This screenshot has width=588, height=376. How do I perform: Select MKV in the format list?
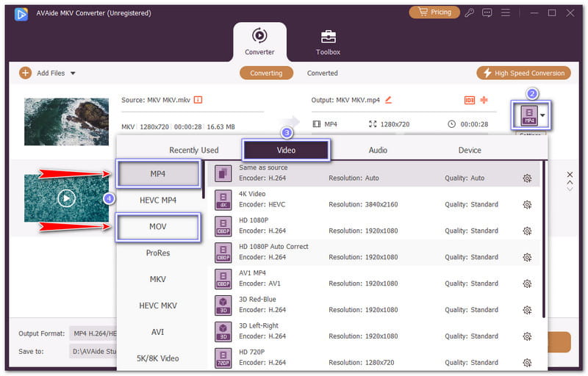(158, 279)
